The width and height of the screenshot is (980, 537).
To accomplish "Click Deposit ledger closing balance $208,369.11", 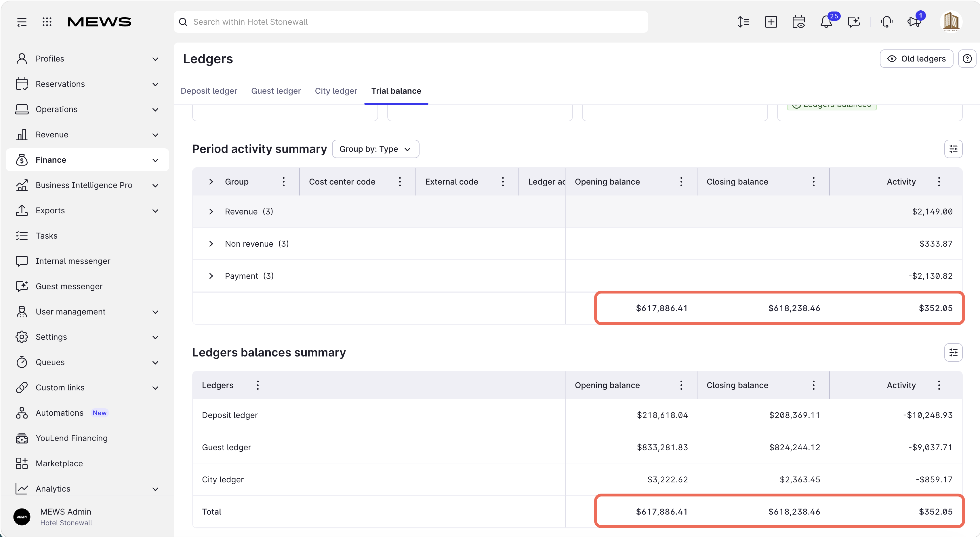I will coord(794,415).
